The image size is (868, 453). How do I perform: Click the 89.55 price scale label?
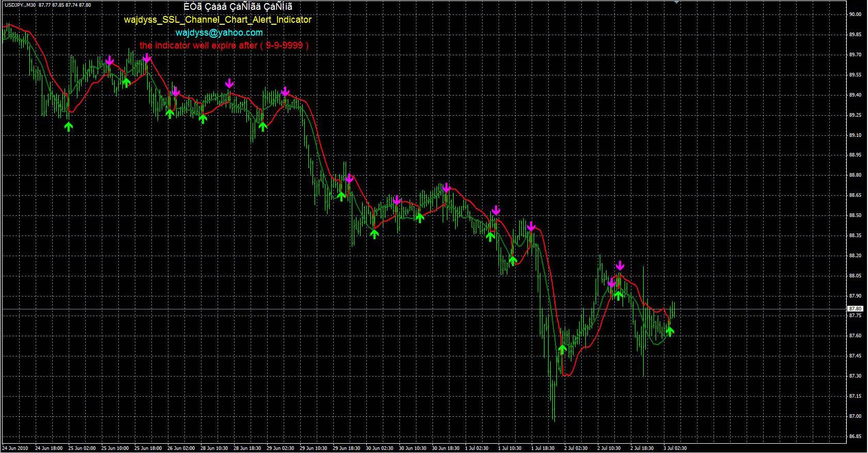coord(855,75)
